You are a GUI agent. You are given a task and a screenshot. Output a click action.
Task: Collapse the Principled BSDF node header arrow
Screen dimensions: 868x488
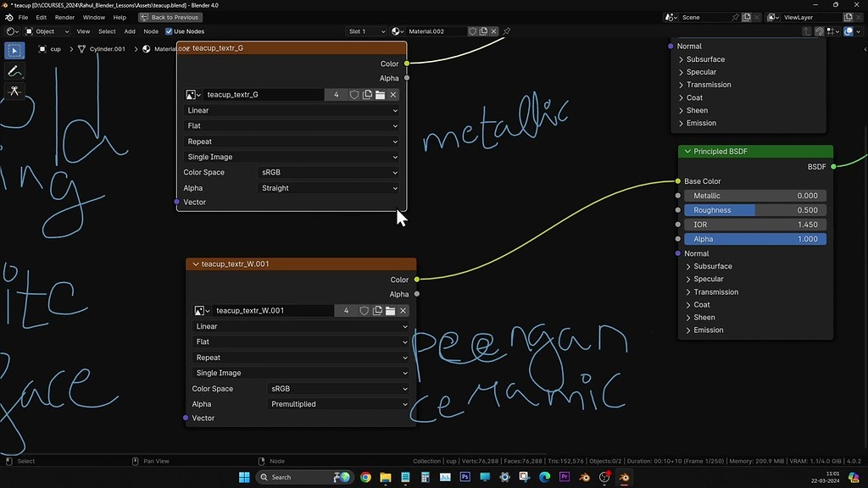687,151
